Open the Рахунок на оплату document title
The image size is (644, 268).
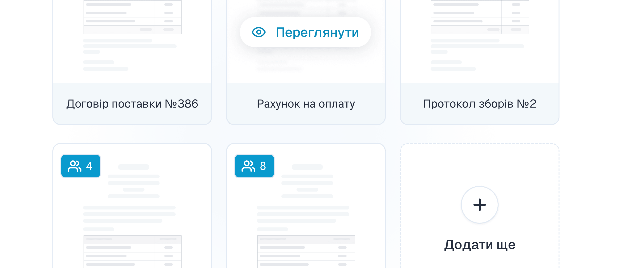click(306, 104)
